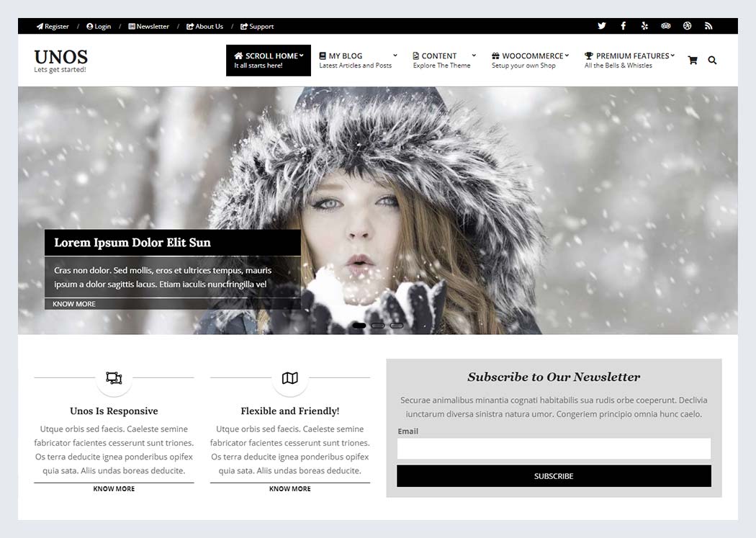Open the Facebook social icon
Viewport: 756px width, 538px height.
click(623, 26)
